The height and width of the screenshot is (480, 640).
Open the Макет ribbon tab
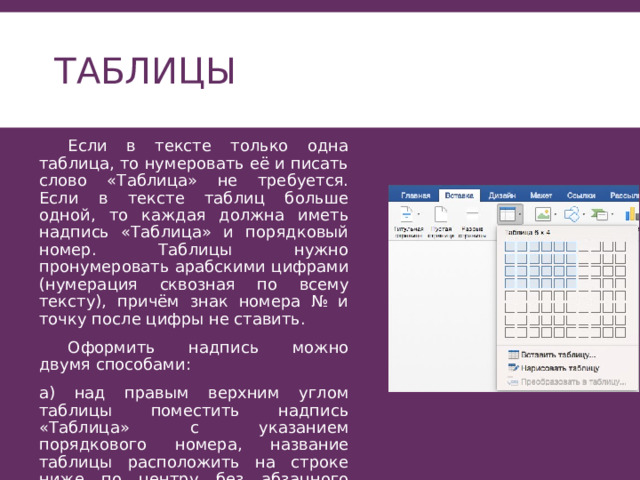[541, 196]
